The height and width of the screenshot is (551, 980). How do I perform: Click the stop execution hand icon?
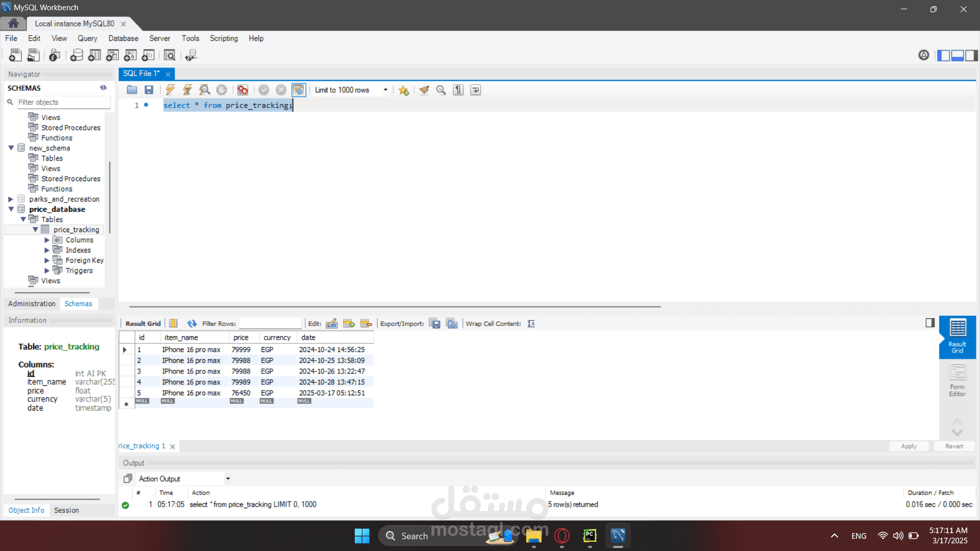[222, 90]
